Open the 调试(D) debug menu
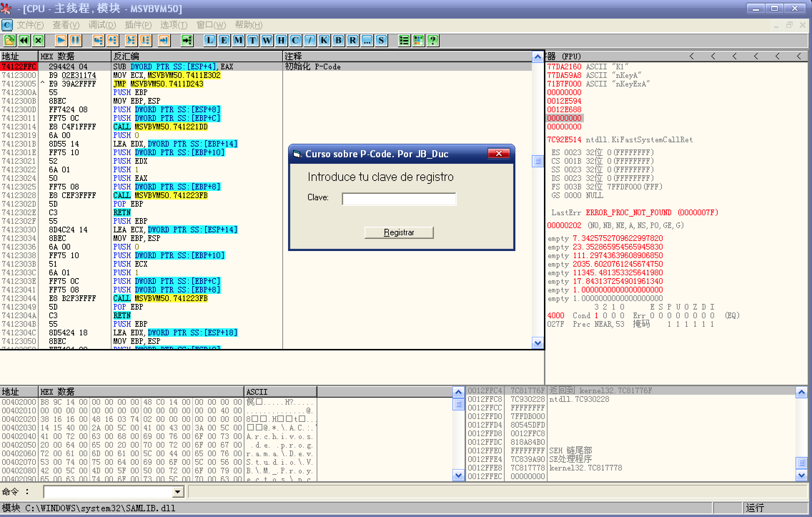This screenshot has height=517, width=812. coord(102,25)
